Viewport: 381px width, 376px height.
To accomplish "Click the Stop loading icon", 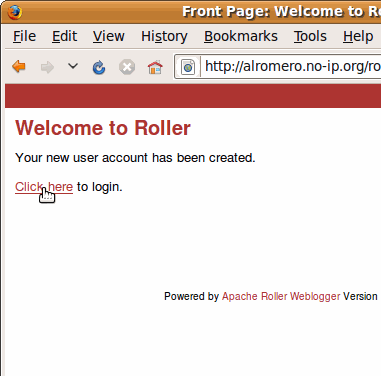I will pyautogui.click(x=127, y=67).
